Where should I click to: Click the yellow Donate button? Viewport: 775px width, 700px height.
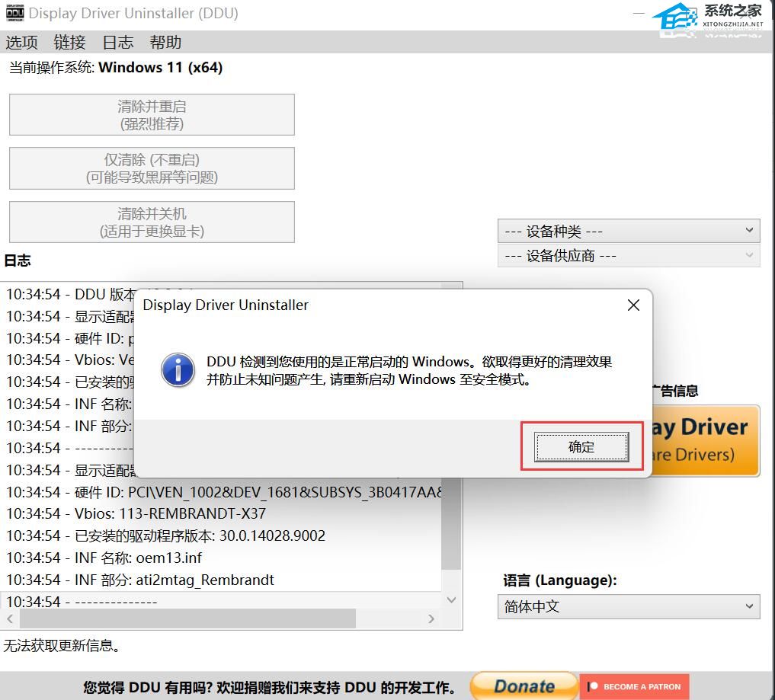point(524,686)
